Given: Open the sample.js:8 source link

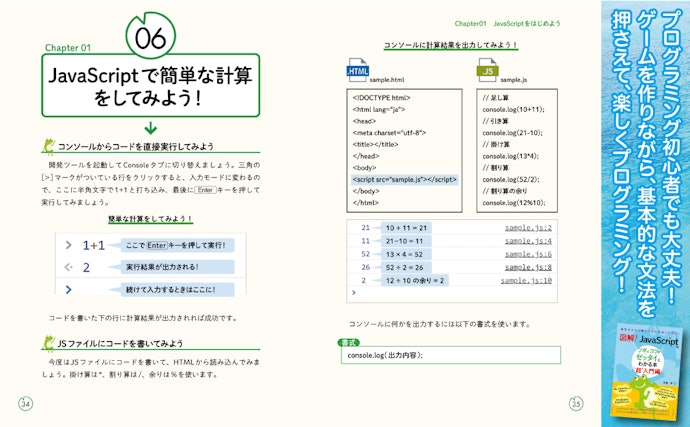Looking at the screenshot, I should 528,267.
